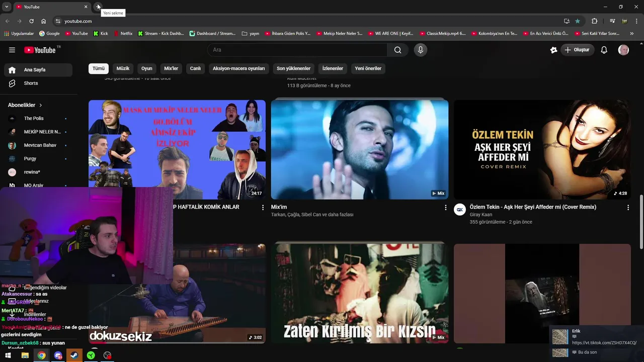This screenshot has height=362, width=644.
Task: Select the Oyun filter chip
Action: coord(146,68)
